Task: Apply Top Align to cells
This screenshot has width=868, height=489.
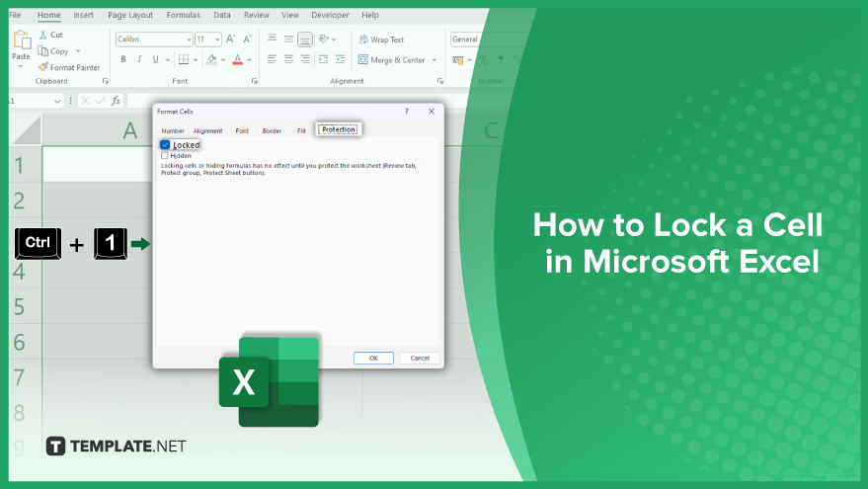Action: pyautogui.click(x=272, y=39)
